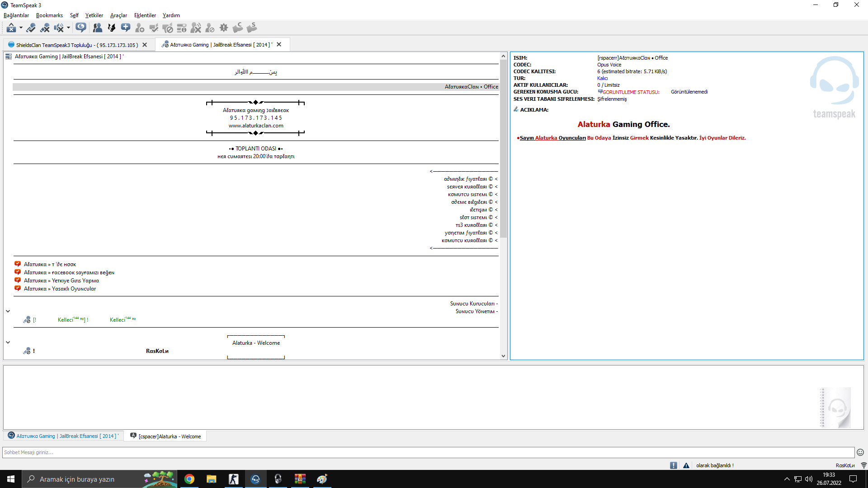868x488 pixels.
Task: Click the greyed megaphone block icon
Action: pyautogui.click(x=168, y=28)
